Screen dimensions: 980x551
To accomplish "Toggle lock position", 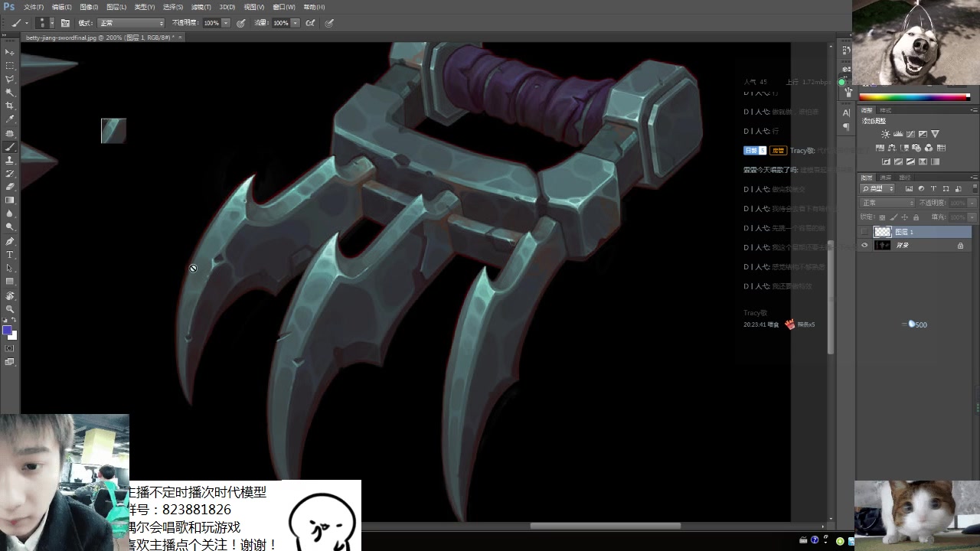I will [904, 217].
